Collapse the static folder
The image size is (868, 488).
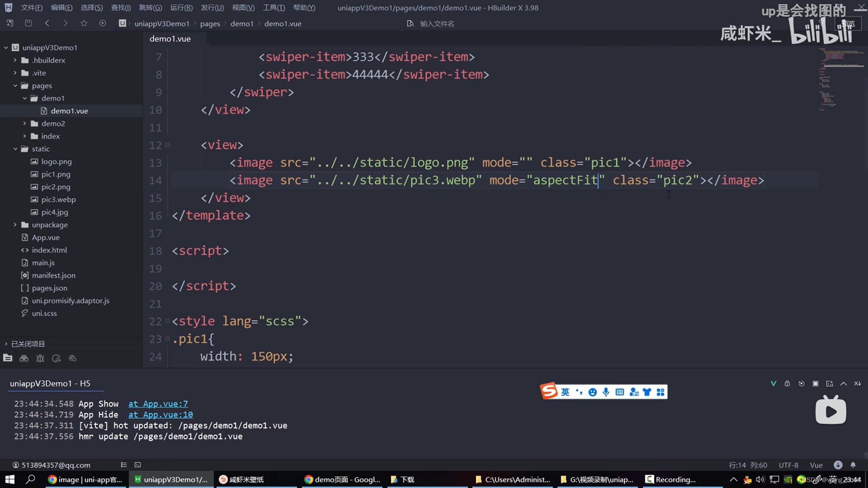click(15, 149)
